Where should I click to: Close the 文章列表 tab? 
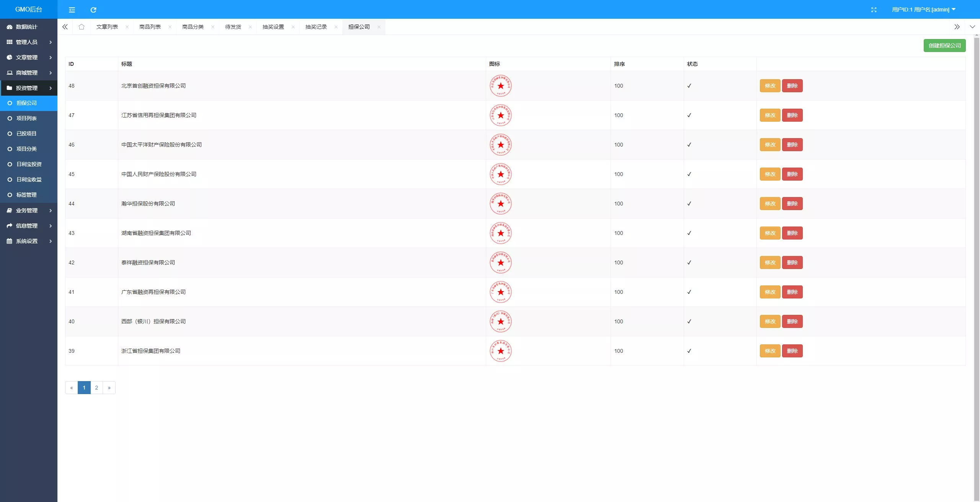tap(127, 27)
